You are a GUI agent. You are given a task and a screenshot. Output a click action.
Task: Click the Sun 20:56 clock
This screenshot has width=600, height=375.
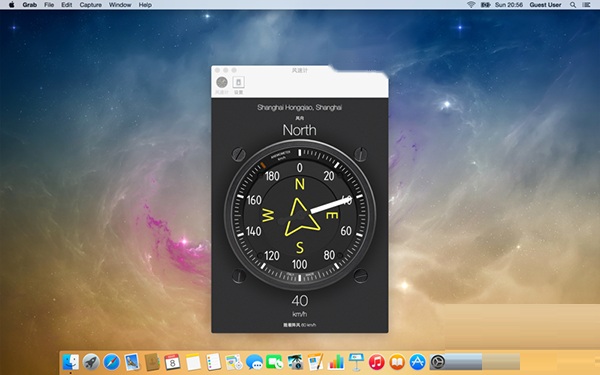click(509, 5)
